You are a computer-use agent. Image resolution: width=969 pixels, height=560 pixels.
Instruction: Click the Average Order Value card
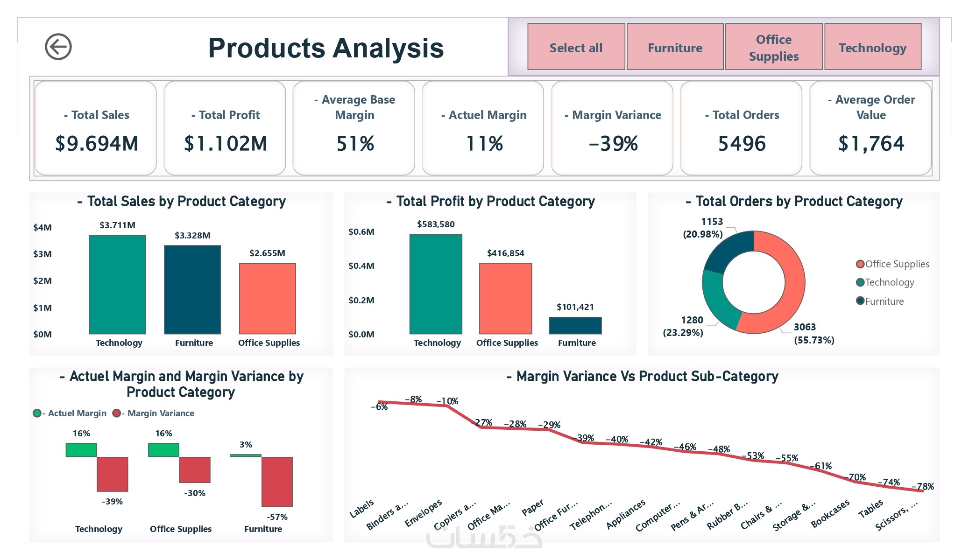pyautogui.click(x=870, y=128)
